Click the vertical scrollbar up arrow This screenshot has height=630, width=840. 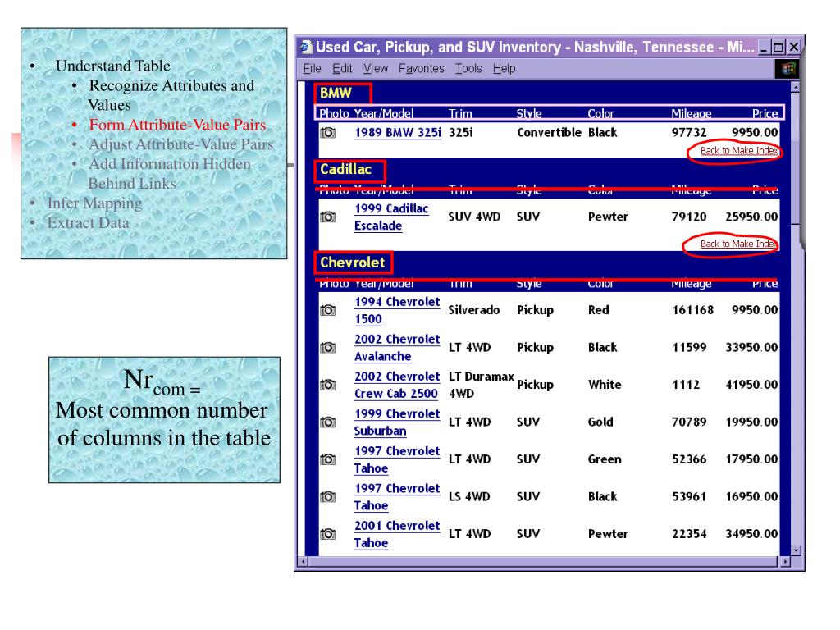pyautogui.click(x=795, y=87)
